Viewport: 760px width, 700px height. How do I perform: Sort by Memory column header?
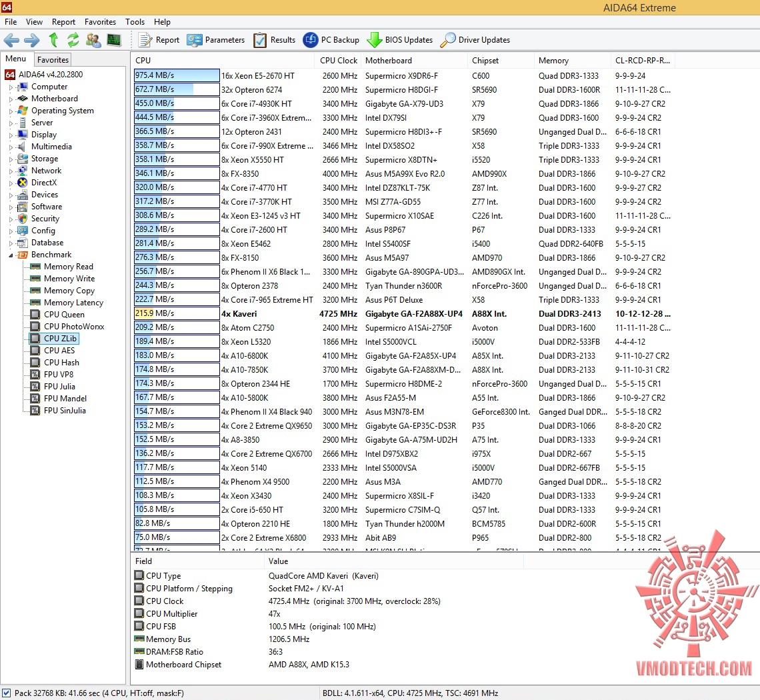pyautogui.click(x=573, y=60)
